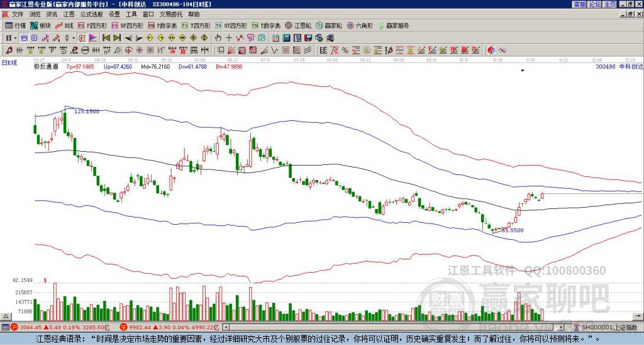The image size is (644, 345).
Task: Select the red pencil drawing tool
Action: click(8, 50)
